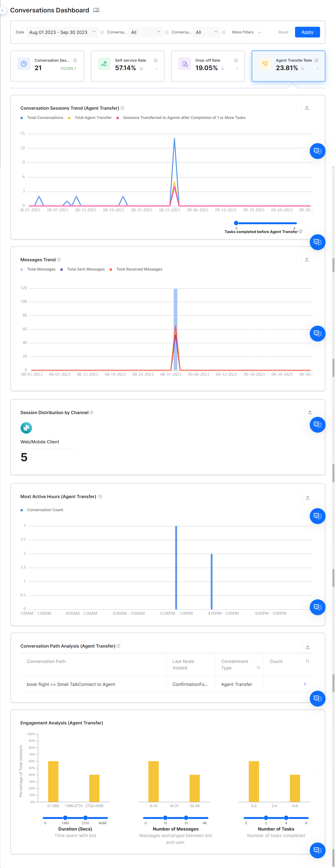Click the count link in the book flight row

pos(305,684)
